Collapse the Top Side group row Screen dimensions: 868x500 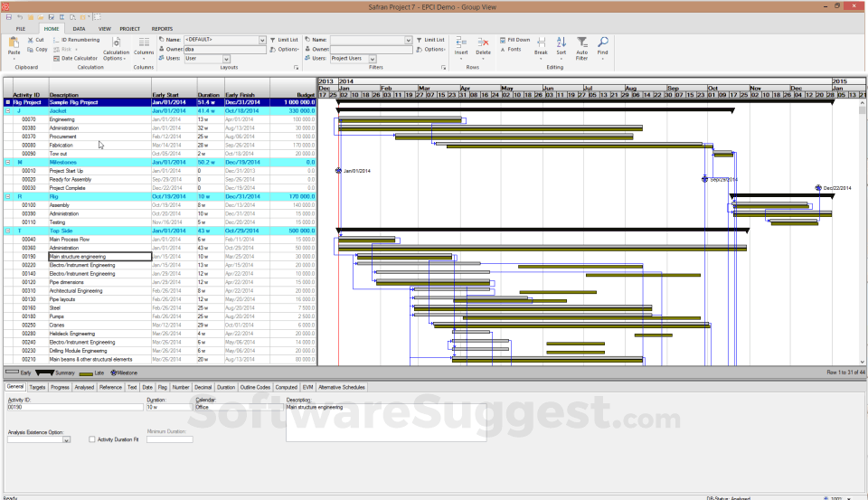pyautogui.click(x=8, y=231)
